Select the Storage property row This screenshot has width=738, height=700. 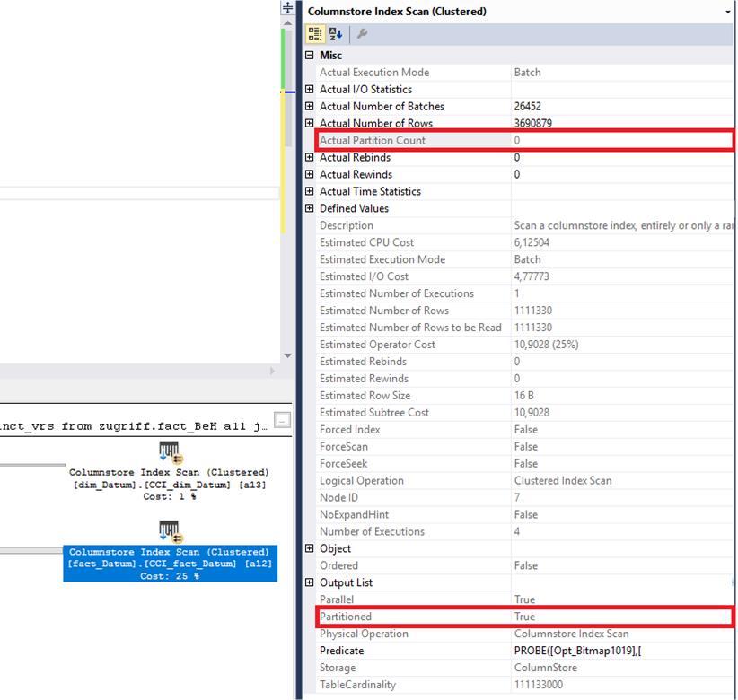tap(525, 668)
